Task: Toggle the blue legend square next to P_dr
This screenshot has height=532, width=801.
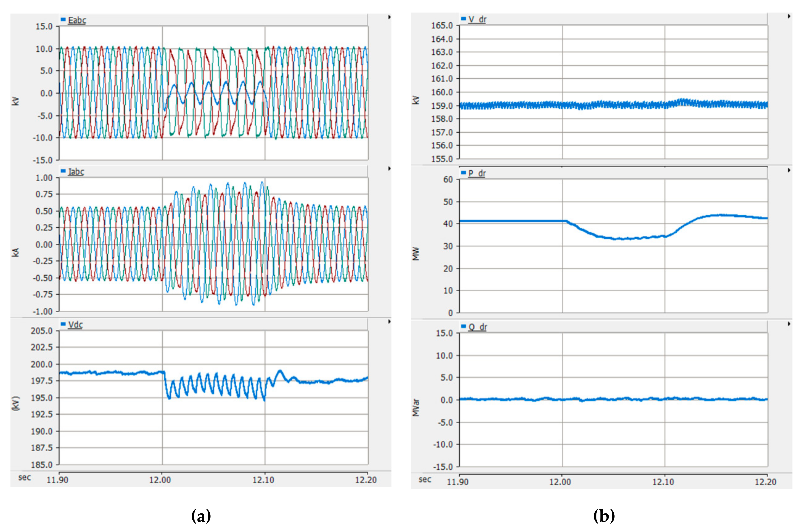Action: [463, 173]
